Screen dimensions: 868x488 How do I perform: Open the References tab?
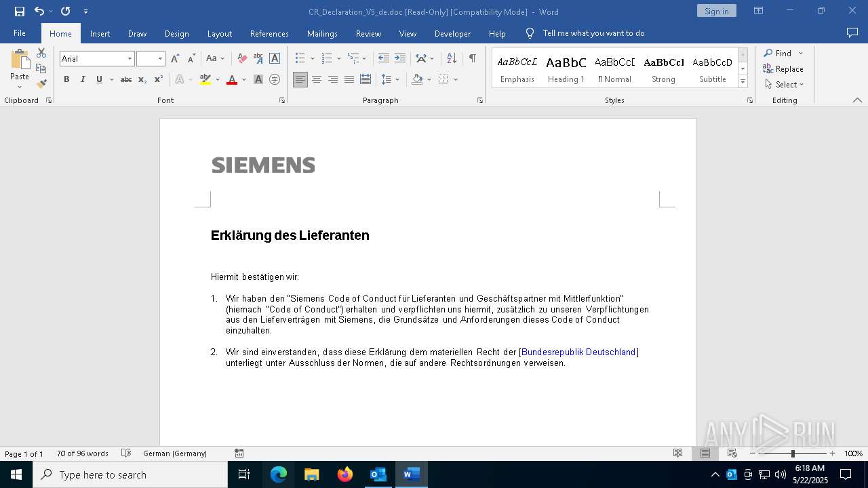269,33
